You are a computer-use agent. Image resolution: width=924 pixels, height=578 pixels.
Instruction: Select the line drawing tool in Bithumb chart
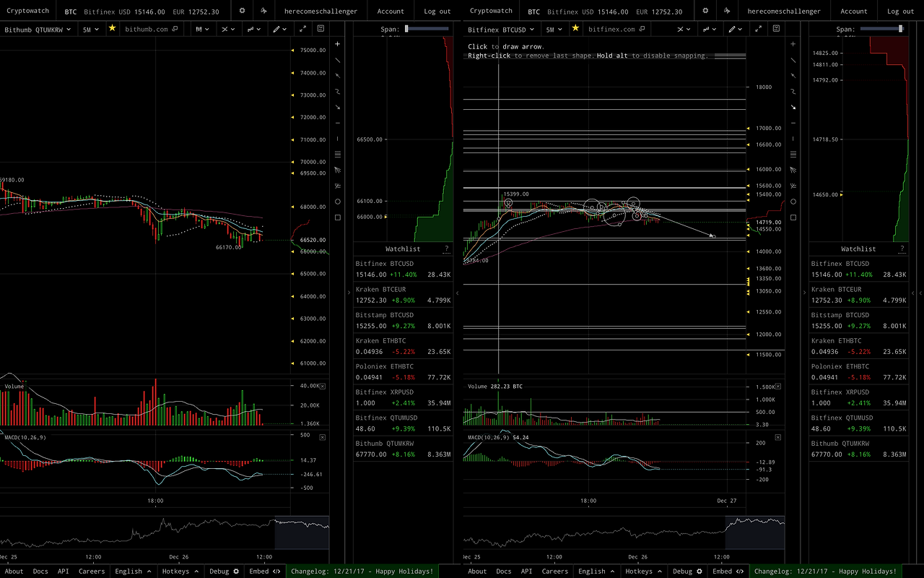pos(337,60)
